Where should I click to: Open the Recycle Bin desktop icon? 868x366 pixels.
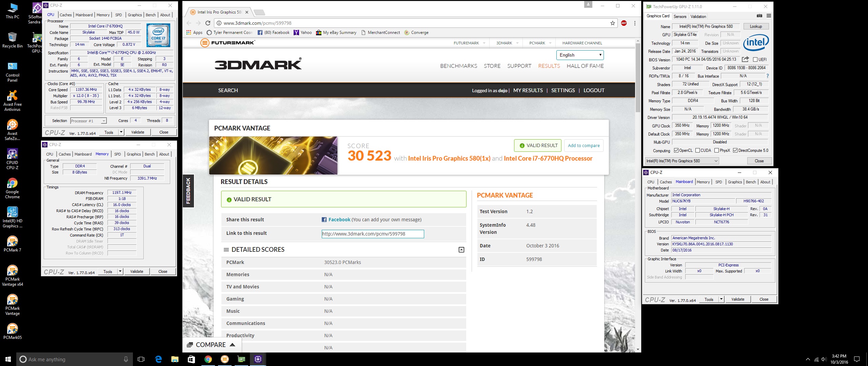[x=13, y=40]
